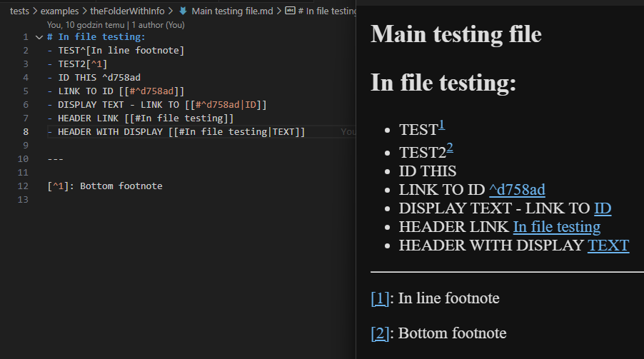Open the 'In file testing' preview link
644x359 pixels.
[x=556, y=227]
